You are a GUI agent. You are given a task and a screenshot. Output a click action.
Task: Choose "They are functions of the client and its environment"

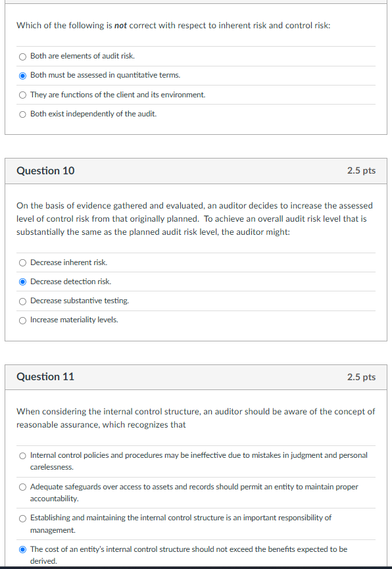[22, 94]
